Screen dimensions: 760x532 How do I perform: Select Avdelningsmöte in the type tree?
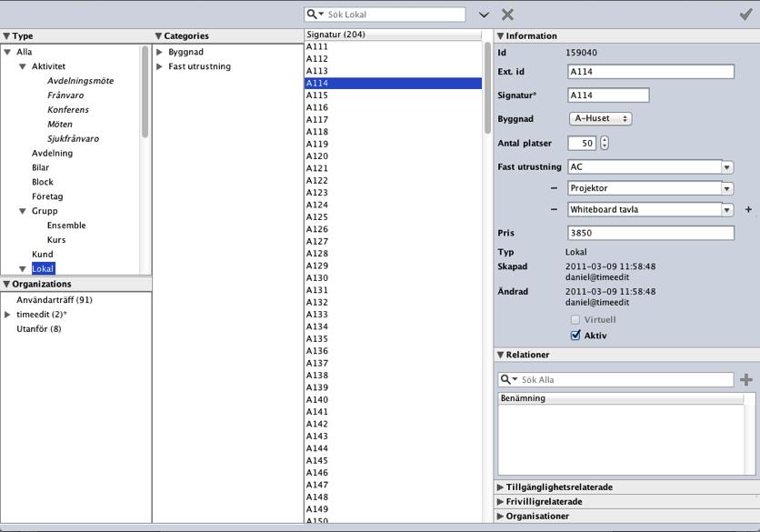[x=81, y=81]
